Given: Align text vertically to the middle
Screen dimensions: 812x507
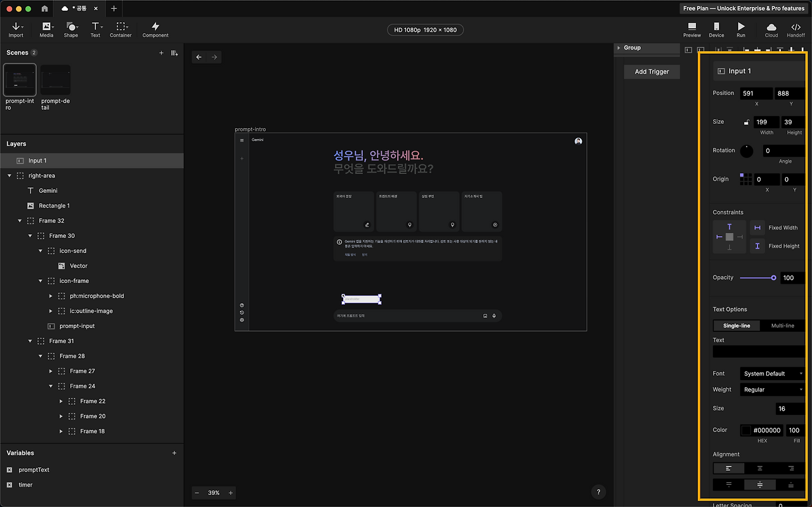Looking at the screenshot, I should [759, 485].
